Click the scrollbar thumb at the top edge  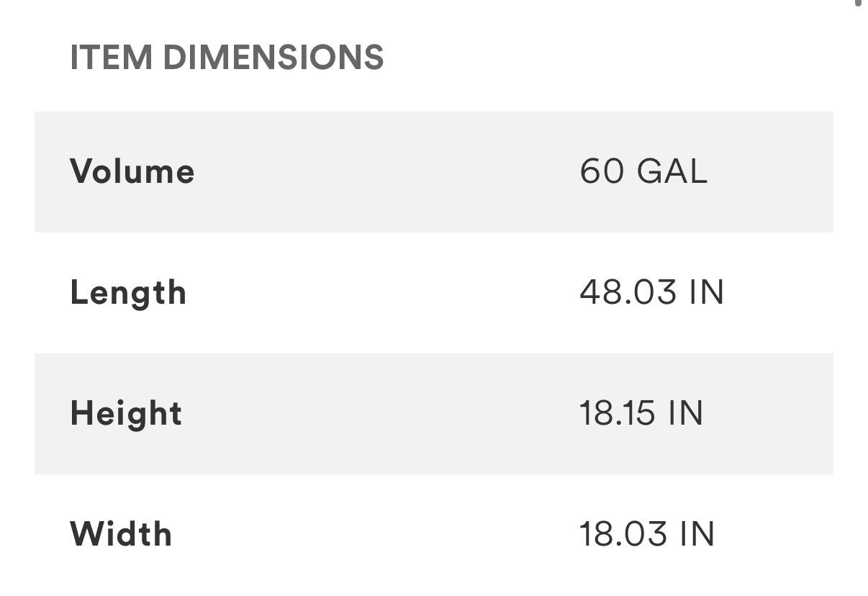coord(858,3)
